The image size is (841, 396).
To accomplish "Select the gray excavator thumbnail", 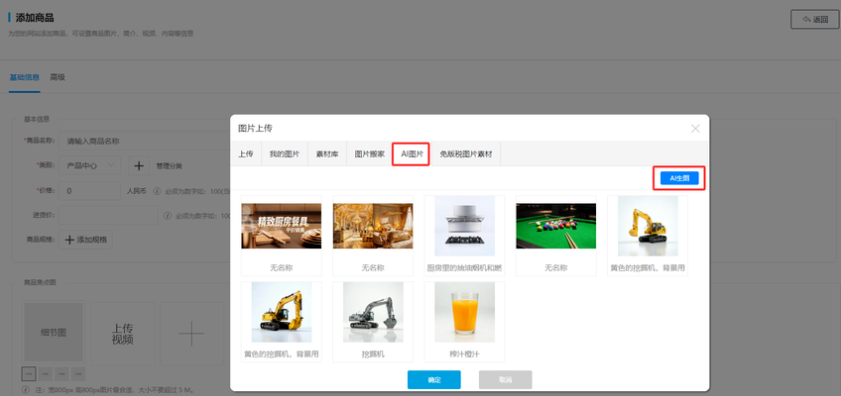I will click(x=373, y=312).
